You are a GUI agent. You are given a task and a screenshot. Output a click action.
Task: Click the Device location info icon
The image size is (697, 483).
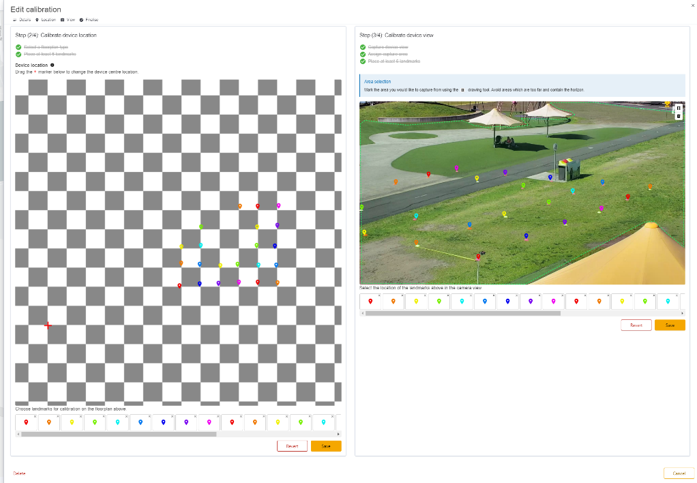click(x=52, y=65)
